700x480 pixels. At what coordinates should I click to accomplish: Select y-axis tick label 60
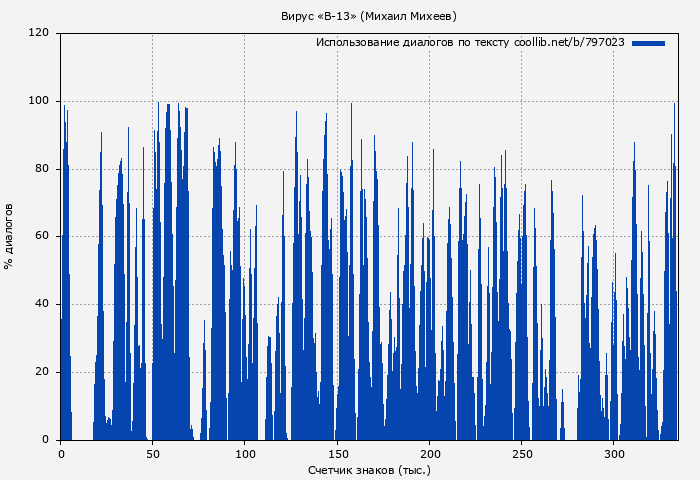[42, 237]
